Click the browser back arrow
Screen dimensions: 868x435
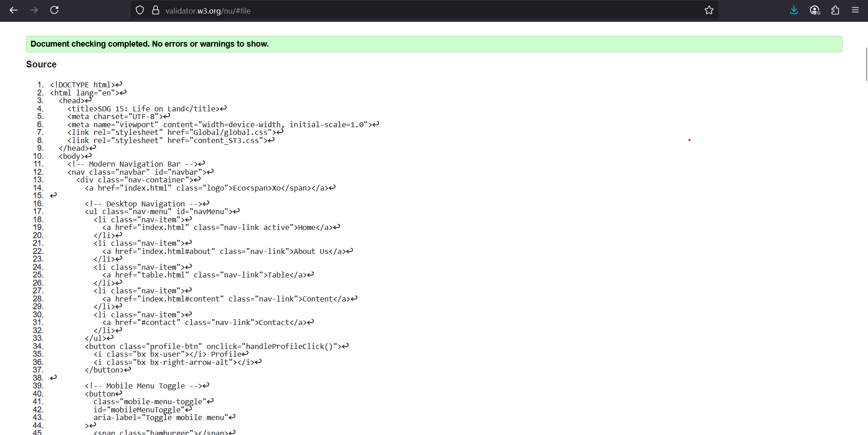14,10
